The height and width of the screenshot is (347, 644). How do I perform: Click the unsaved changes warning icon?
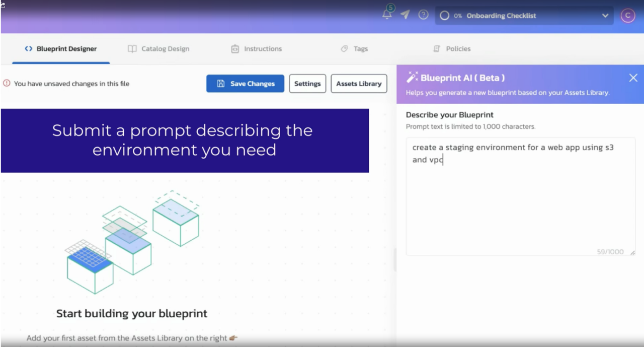click(7, 84)
